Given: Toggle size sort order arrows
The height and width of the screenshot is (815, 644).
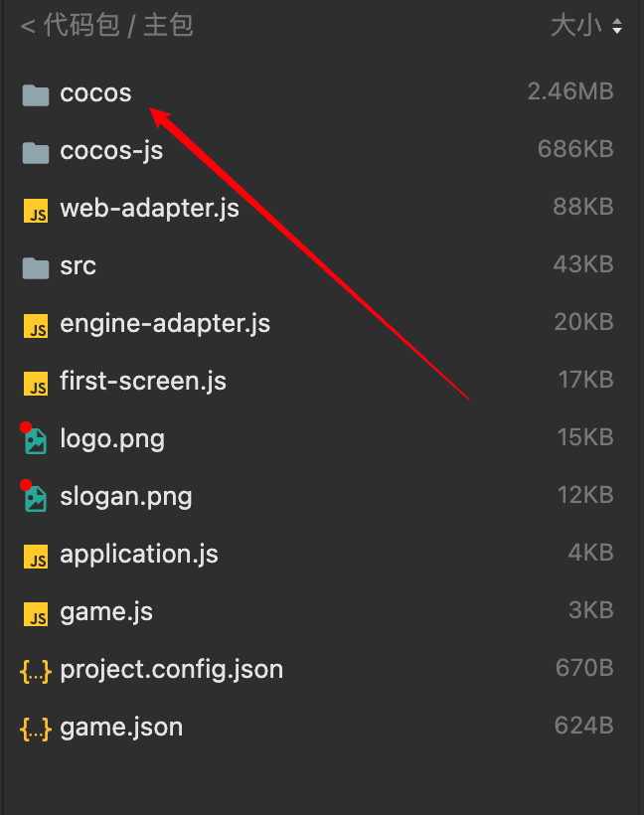Looking at the screenshot, I should point(617,27).
